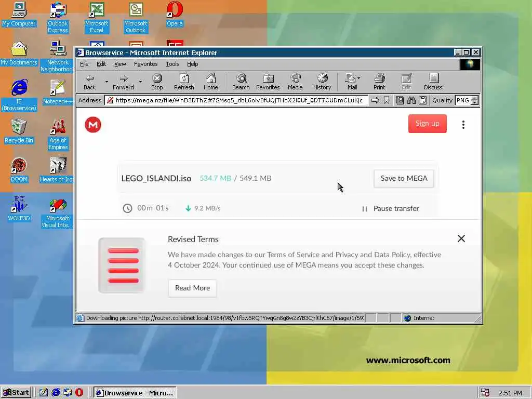Click the Forward toolbar button

click(x=123, y=82)
